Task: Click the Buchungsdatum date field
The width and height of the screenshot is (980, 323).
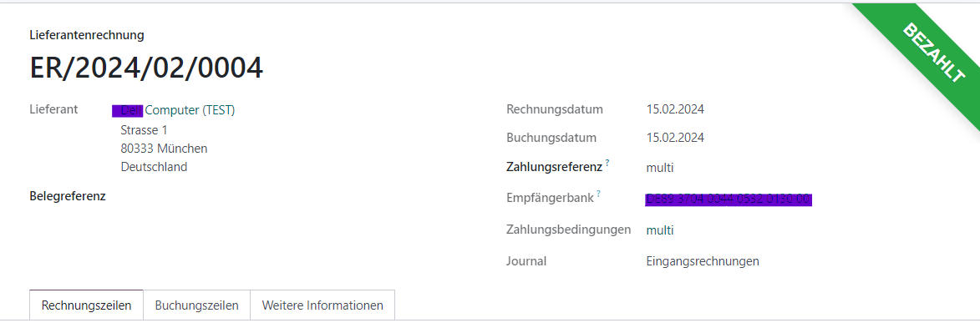Action: pyautogui.click(x=675, y=138)
